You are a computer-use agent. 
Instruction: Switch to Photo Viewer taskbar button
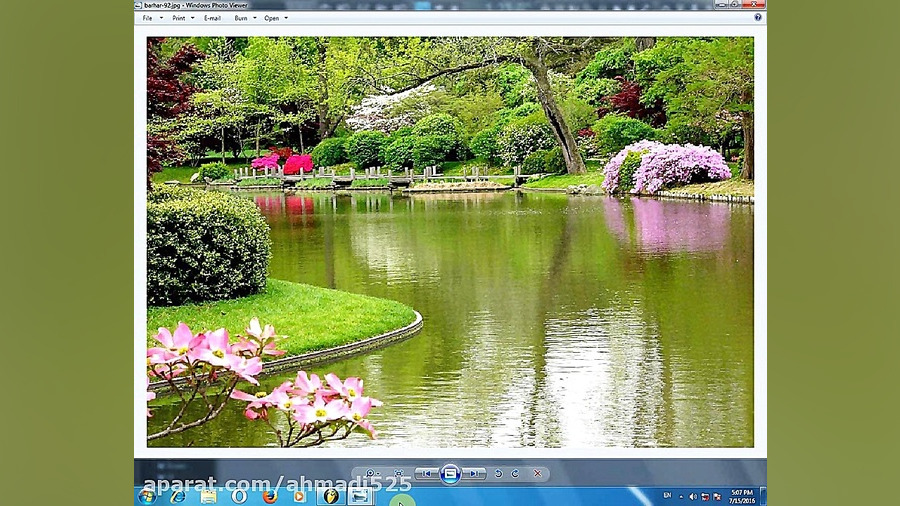point(360,496)
